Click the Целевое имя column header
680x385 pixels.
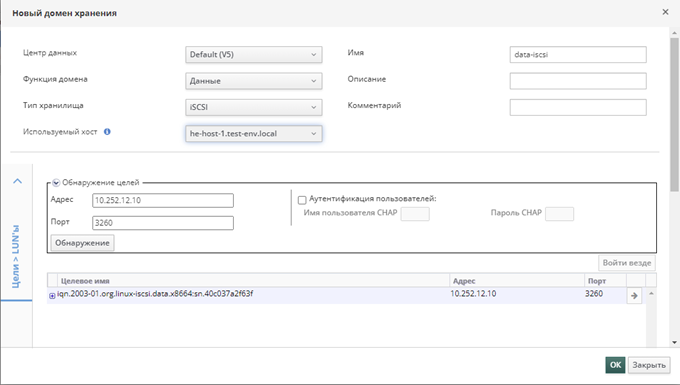253,281
